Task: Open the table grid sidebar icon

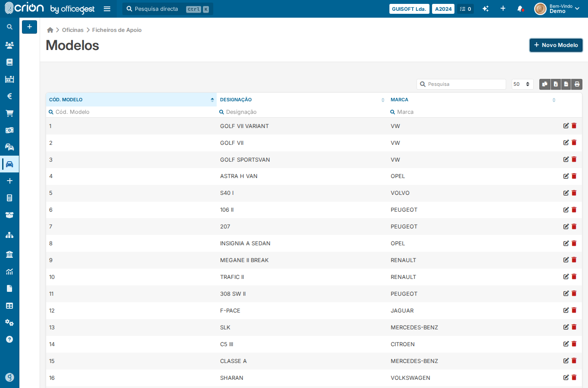Action: [9, 306]
